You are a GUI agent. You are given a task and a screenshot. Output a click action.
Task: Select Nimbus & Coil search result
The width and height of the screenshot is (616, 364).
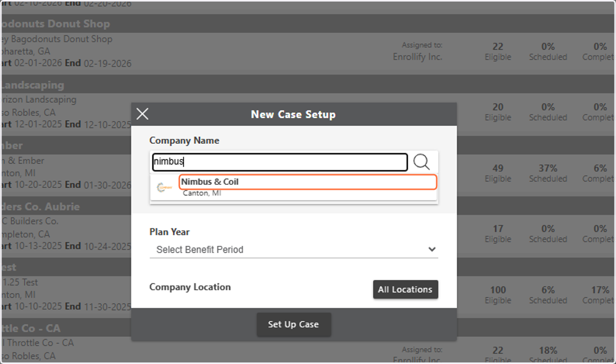pos(308,182)
